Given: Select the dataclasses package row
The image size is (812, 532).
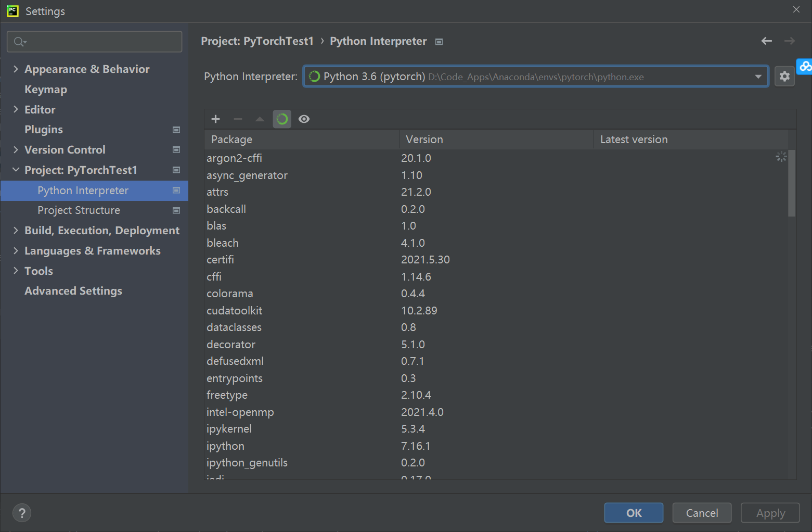Looking at the screenshot, I should tap(496, 327).
